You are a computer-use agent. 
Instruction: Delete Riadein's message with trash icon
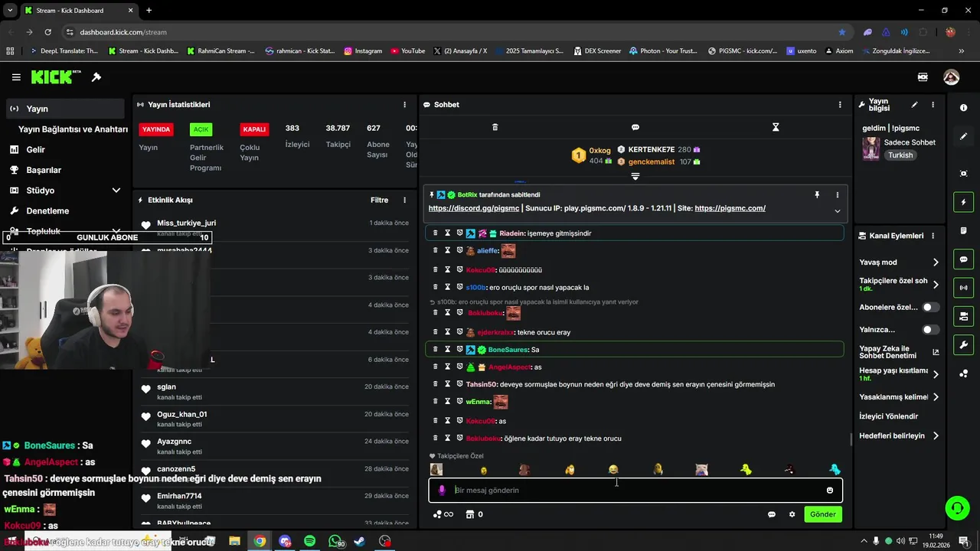(x=436, y=233)
